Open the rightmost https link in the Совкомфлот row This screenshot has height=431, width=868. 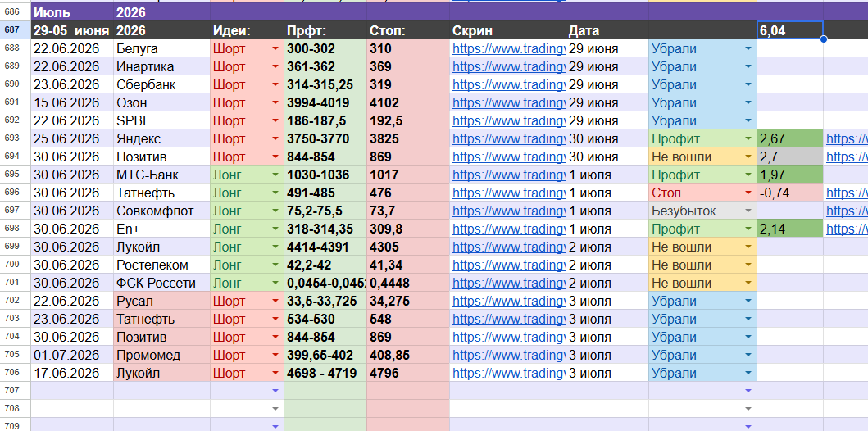(847, 211)
